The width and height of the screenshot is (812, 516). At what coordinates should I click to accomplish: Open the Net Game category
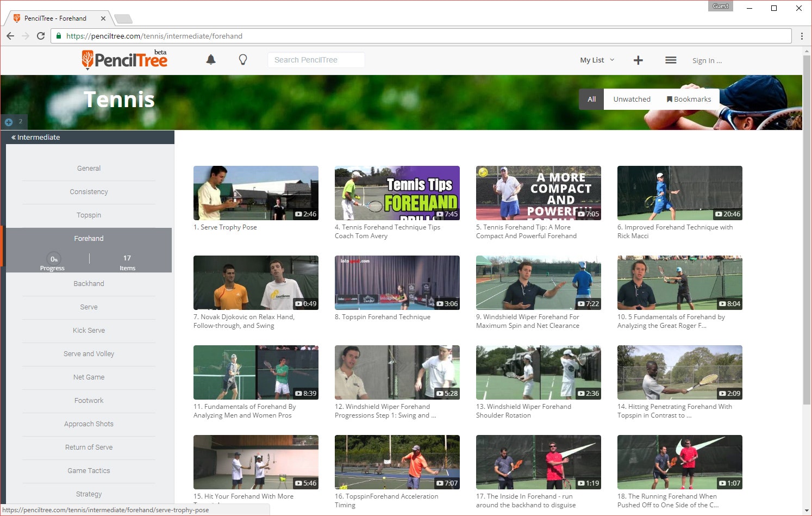tap(89, 377)
